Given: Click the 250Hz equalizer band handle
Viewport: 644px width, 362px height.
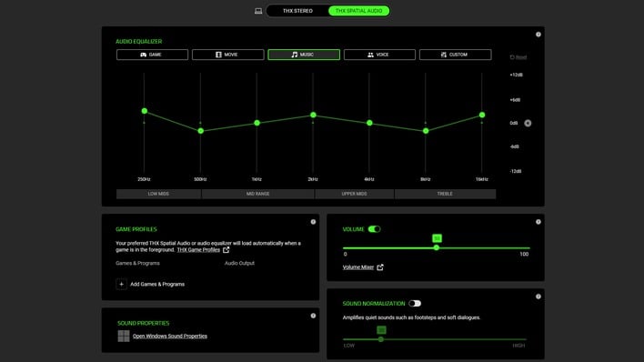Looking at the screenshot, I should (144, 111).
